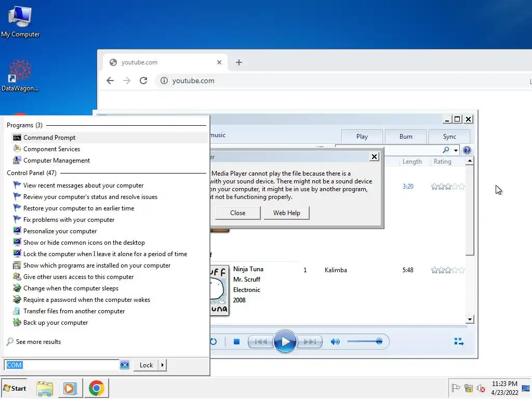Click the Ninja Tuna album art thumbnail
The image size is (532, 399).
point(220,290)
